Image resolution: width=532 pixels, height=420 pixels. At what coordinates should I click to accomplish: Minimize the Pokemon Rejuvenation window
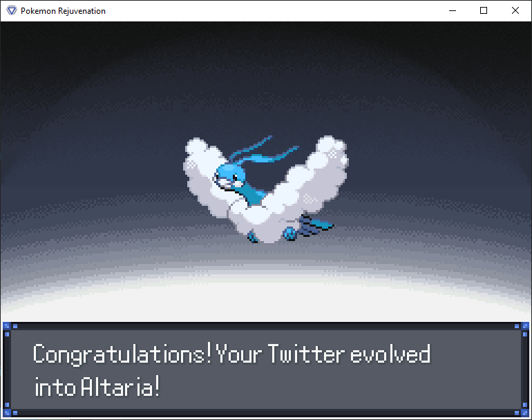[x=453, y=10]
